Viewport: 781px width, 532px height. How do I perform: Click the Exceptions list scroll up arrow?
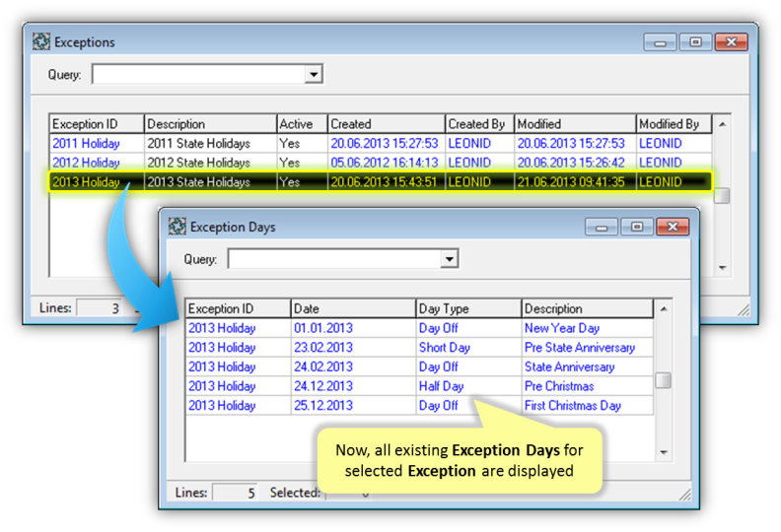pos(722,124)
